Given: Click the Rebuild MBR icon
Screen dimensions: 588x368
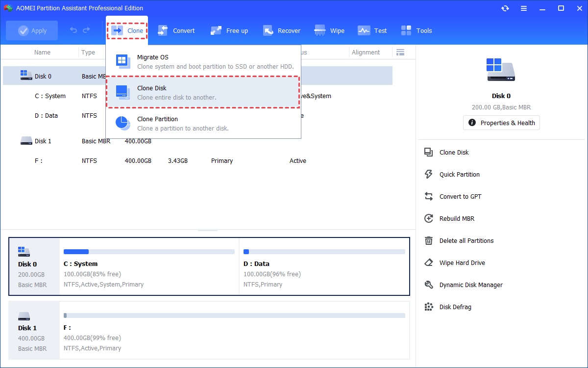Looking at the screenshot, I should (429, 219).
